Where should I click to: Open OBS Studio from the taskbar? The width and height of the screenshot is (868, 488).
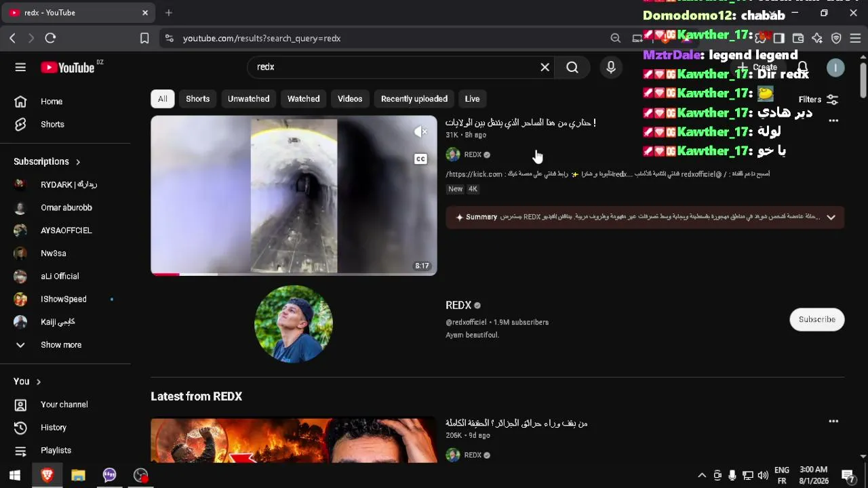pos(140,475)
